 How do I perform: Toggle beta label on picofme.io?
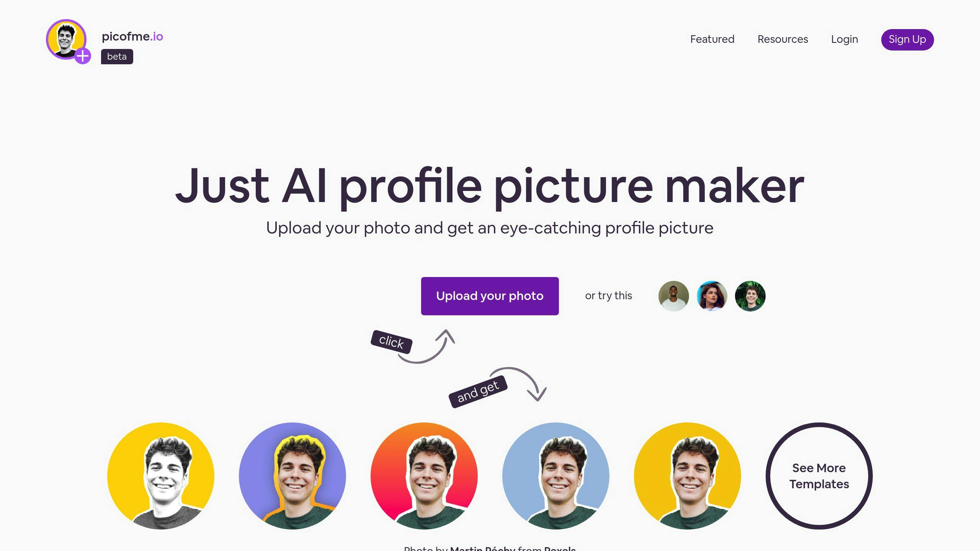click(x=116, y=57)
